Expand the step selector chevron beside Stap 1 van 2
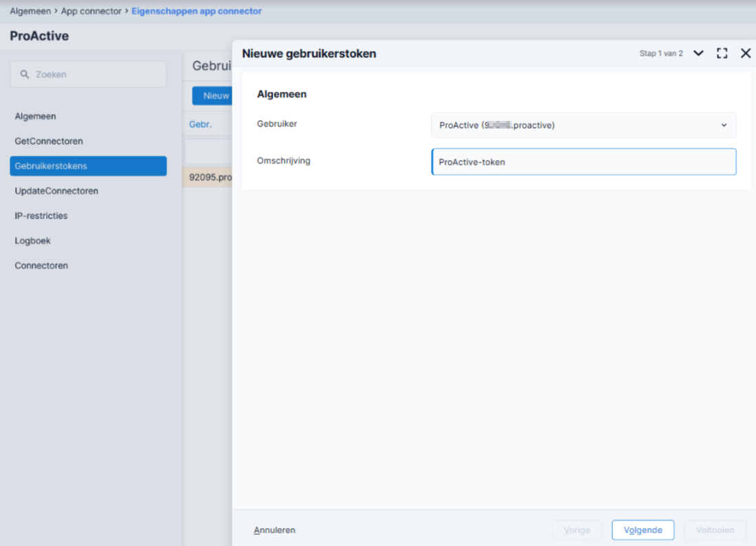This screenshot has width=756, height=546. (698, 53)
